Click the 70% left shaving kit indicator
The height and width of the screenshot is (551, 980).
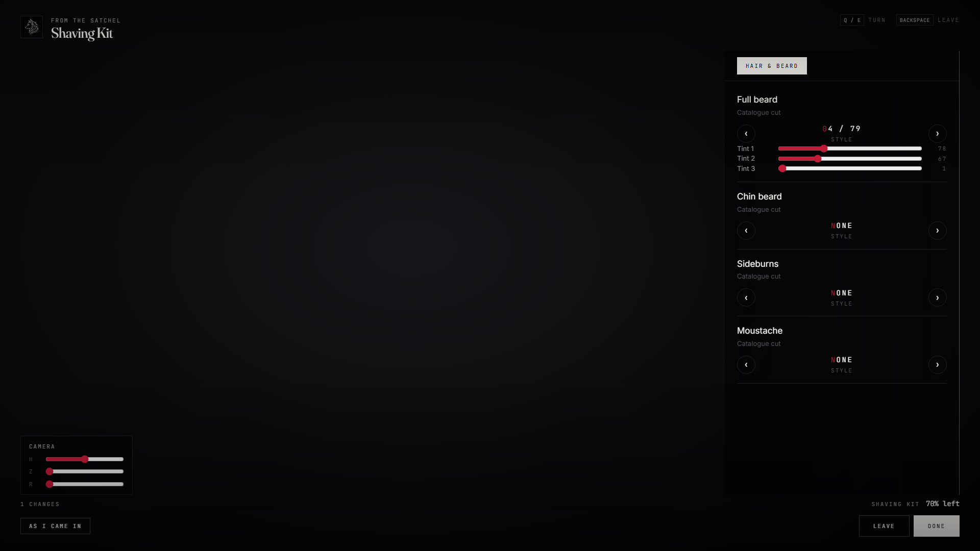click(x=943, y=504)
